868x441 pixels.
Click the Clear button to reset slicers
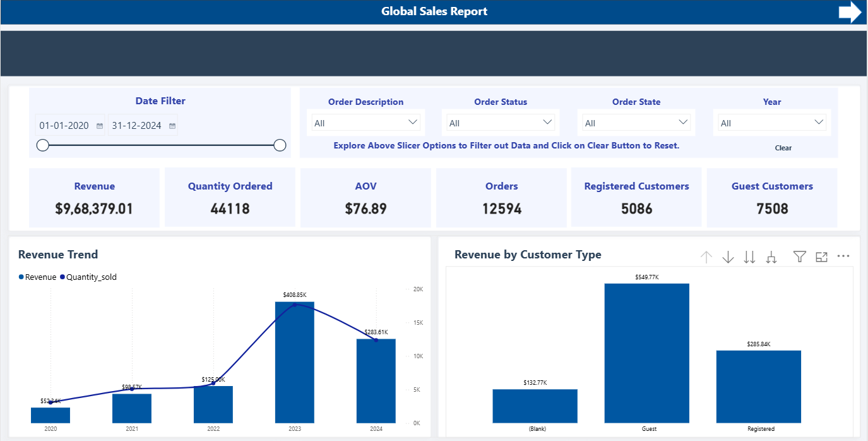point(783,148)
